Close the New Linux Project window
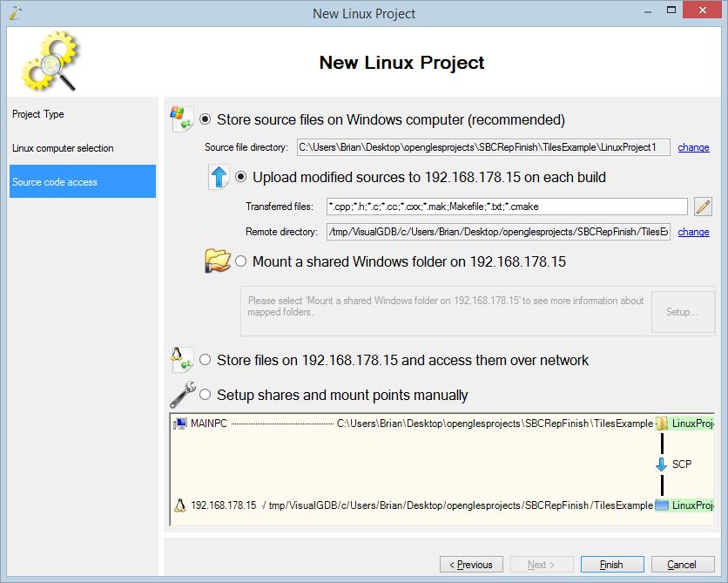Image resolution: width=728 pixels, height=583 pixels. (x=703, y=10)
